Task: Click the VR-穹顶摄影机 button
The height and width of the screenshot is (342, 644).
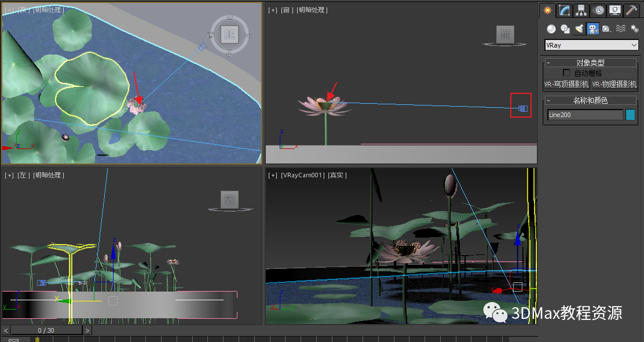Action: click(x=566, y=84)
